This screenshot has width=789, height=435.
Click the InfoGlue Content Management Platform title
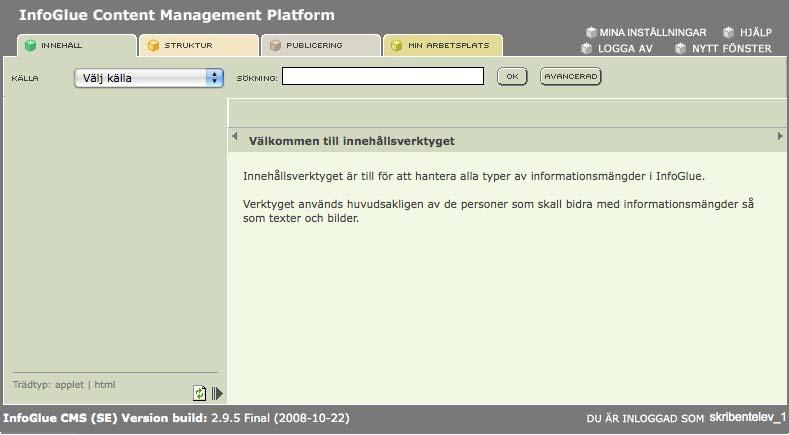click(x=177, y=15)
